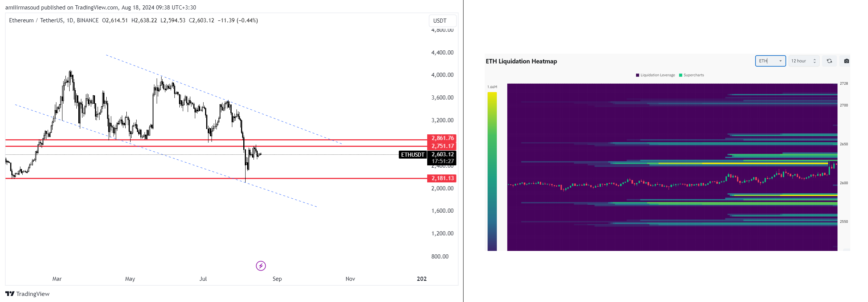
Task: Toggle the Supercharts legend series
Action: click(691, 75)
